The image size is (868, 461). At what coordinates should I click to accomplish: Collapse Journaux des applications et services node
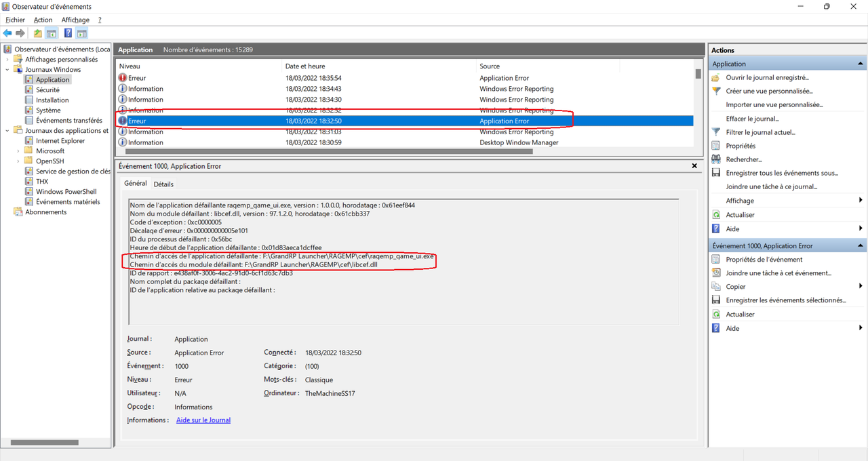7,130
